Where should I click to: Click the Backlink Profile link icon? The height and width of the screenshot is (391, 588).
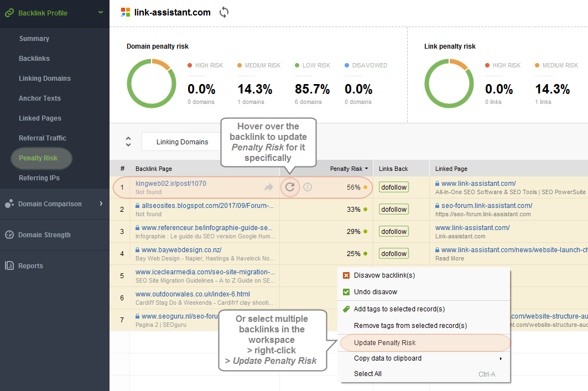click(x=9, y=13)
